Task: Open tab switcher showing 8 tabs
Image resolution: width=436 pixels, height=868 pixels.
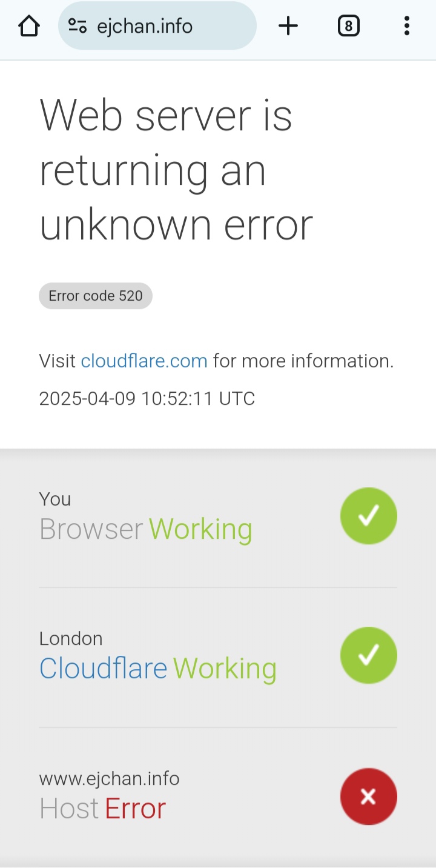Action: tap(348, 26)
